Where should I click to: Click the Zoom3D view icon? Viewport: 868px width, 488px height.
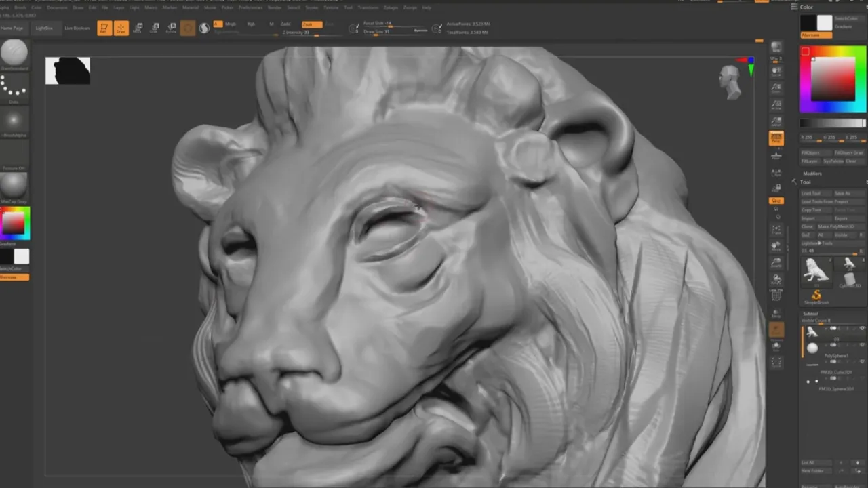pos(776,262)
